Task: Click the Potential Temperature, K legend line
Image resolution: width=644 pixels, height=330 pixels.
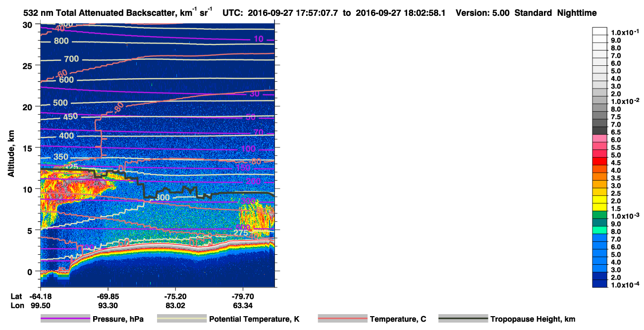Action: tap(182, 319)
